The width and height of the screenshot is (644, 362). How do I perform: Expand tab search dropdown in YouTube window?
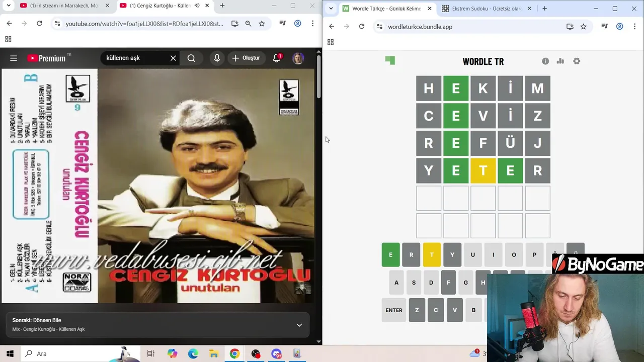point(9,6)
